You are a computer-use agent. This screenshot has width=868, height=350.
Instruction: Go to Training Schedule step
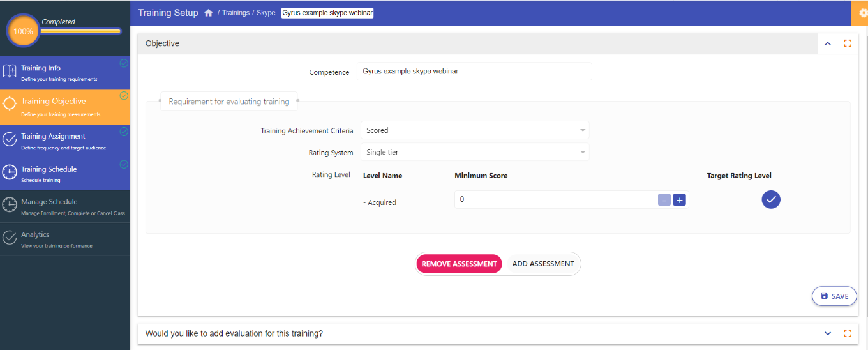click(65, 174)
